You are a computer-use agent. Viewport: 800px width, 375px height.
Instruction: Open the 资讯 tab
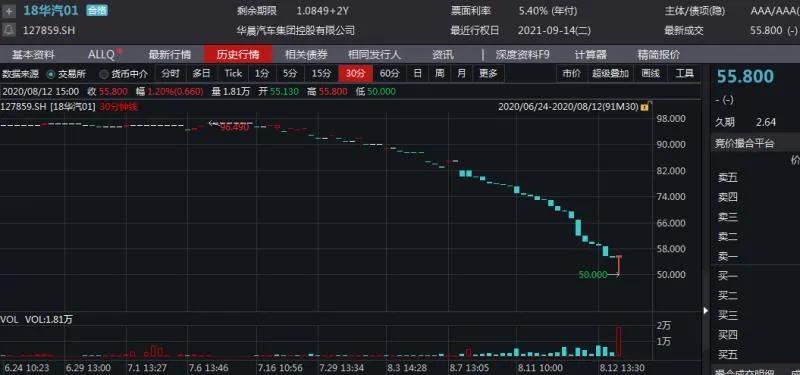442,55
